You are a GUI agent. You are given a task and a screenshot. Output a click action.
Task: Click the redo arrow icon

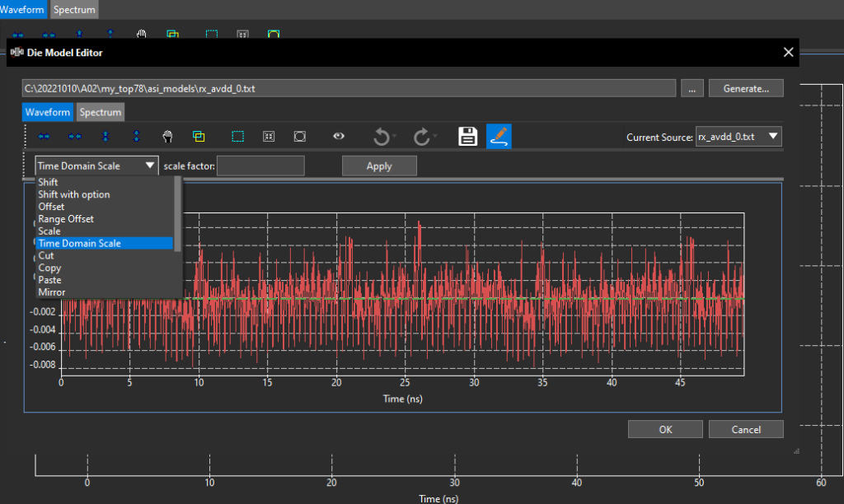pyautogui.click(x=422, y=137)
